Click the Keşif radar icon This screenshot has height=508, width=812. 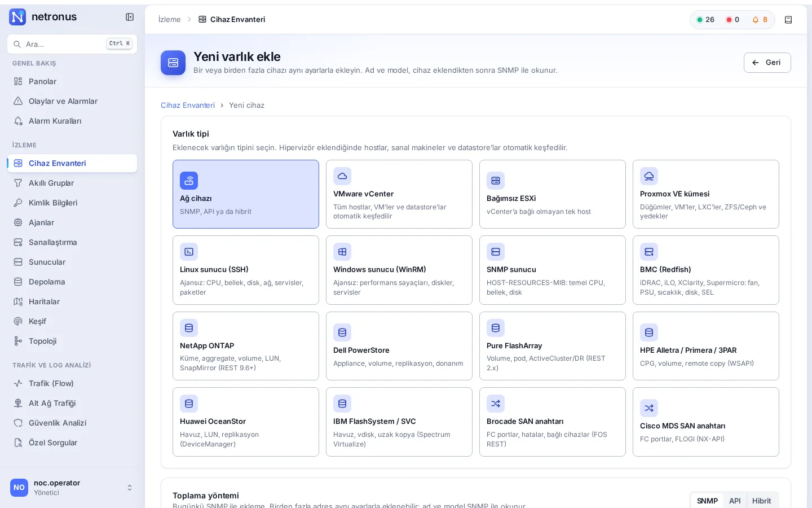pyautogui.click(x=18, y=321)
